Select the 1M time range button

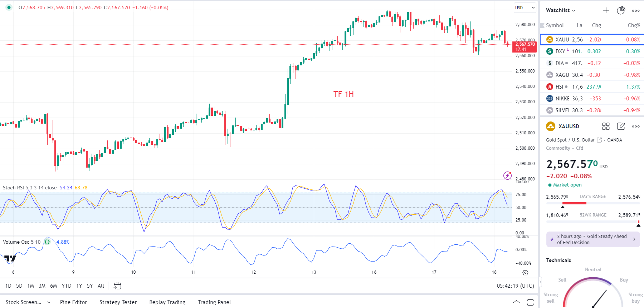click(30, 286)
